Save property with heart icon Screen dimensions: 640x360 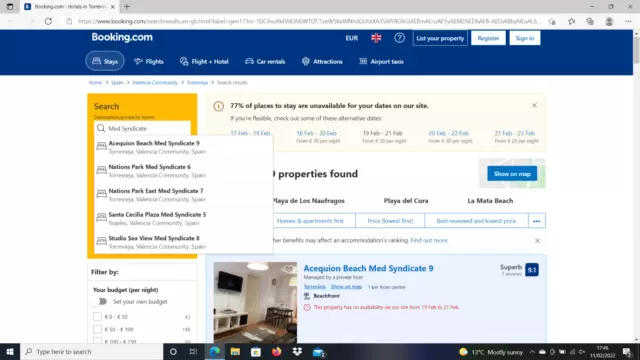pyautogui.click(x=289, y=269)
